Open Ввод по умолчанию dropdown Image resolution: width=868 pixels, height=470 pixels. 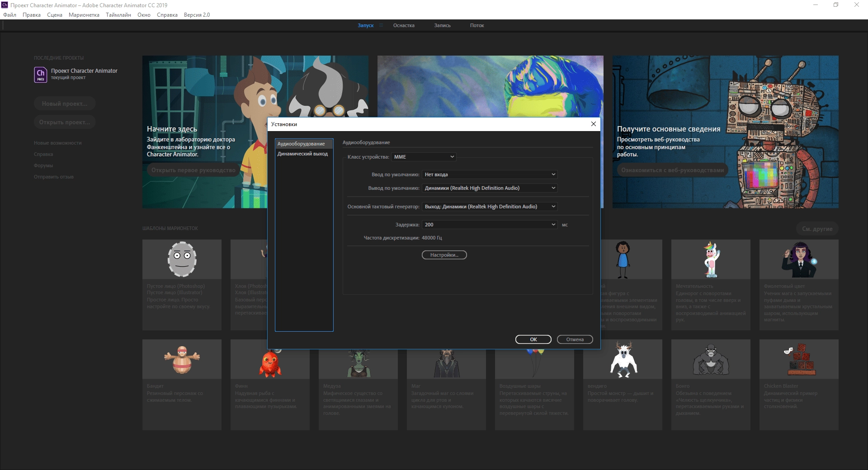[490, 174]
